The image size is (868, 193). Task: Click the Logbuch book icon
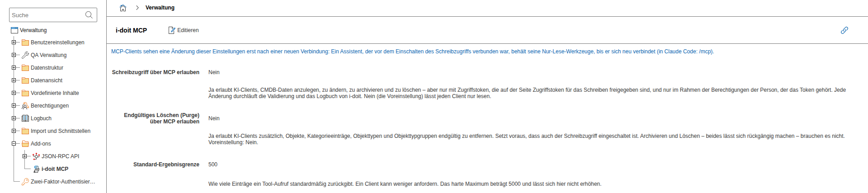coord(25,118)
